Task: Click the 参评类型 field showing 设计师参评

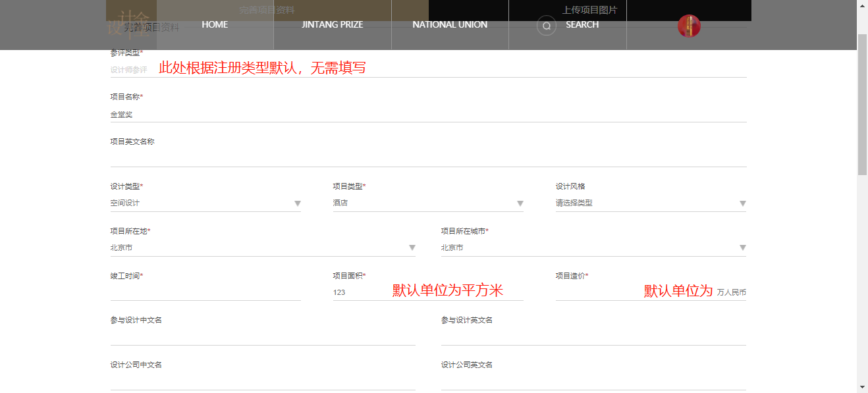Action: (428, 70)
